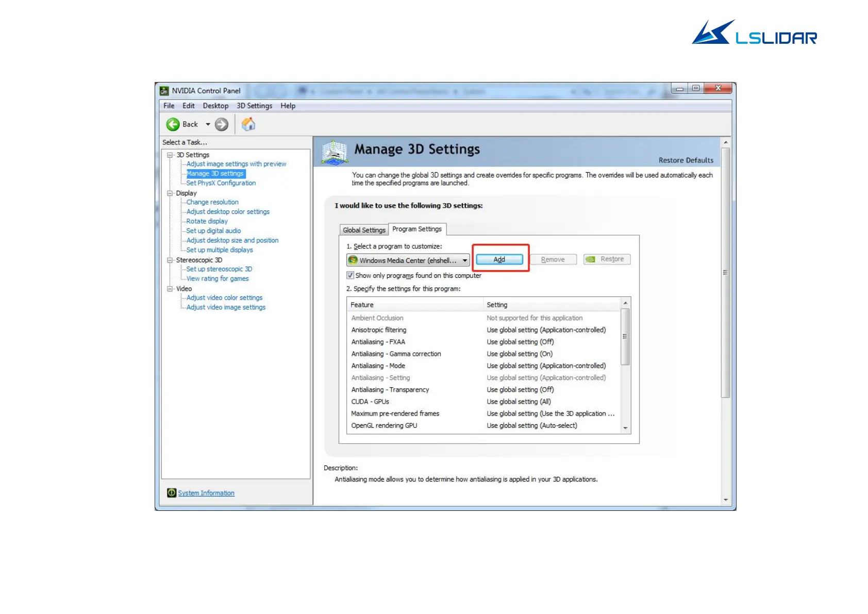Select the Maximum pre-rendered frames row
This screenshot has width=868, height=614.
(x=483, y=413)
